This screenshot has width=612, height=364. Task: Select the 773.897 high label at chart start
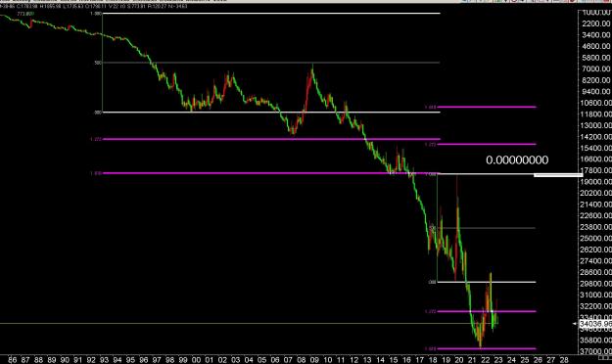[x=25, y=14]
